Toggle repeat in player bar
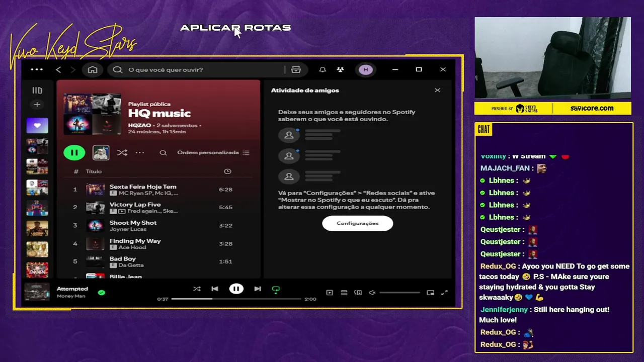This screenshot has height=362, width=644. (276, 289)
